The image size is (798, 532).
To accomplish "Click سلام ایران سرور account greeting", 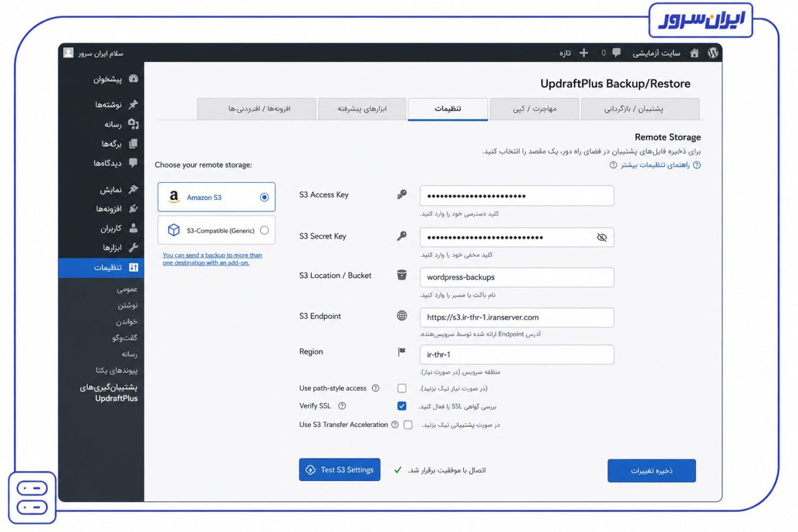I will [x=100, y=53].
